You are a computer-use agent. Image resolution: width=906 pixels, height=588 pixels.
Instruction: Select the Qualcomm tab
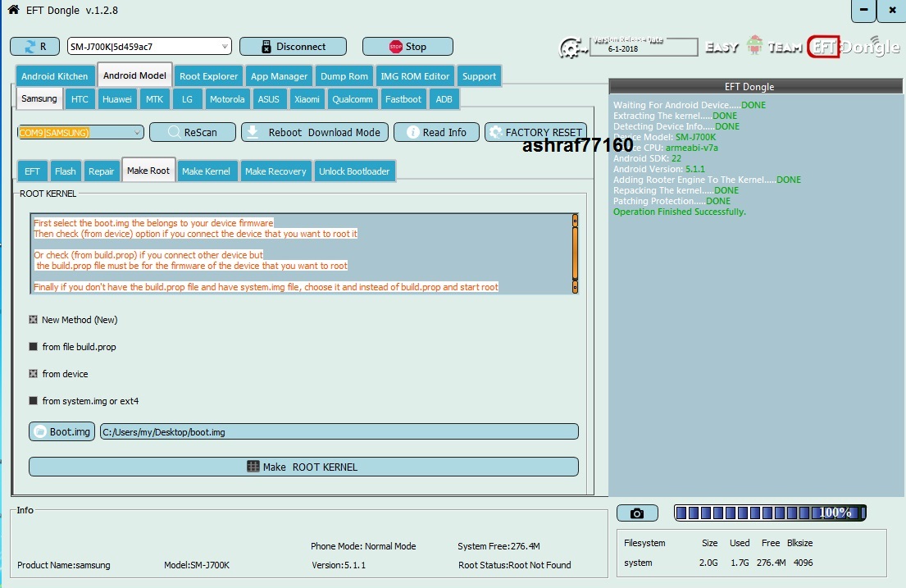tap(353, 99)
